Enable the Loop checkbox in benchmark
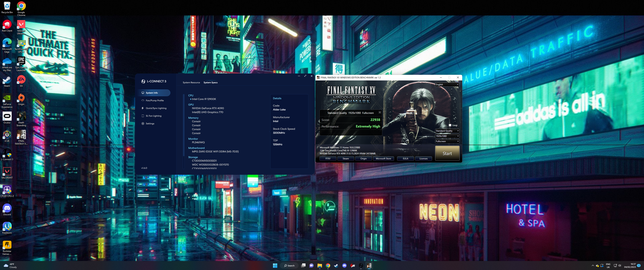The width and height of the screenshot is (644, 270). (450, 125)
